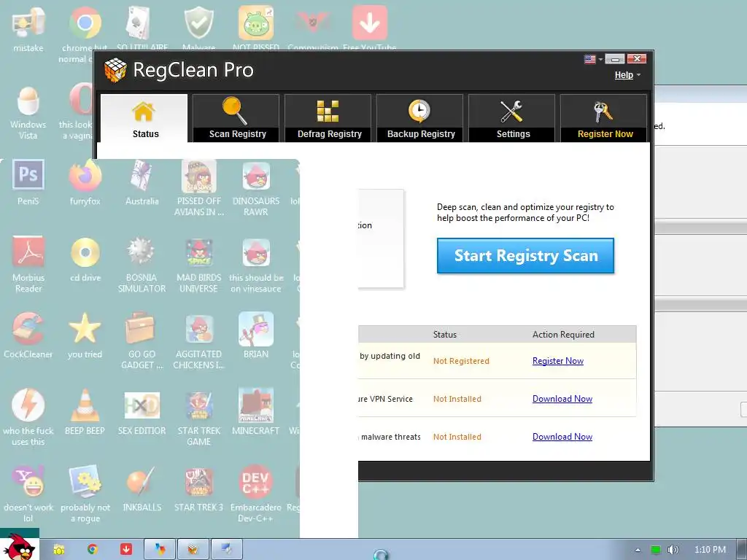Open the HxD hex editor desktop icon
Screen dimensions: 747x560
click(x=142, y=412)
